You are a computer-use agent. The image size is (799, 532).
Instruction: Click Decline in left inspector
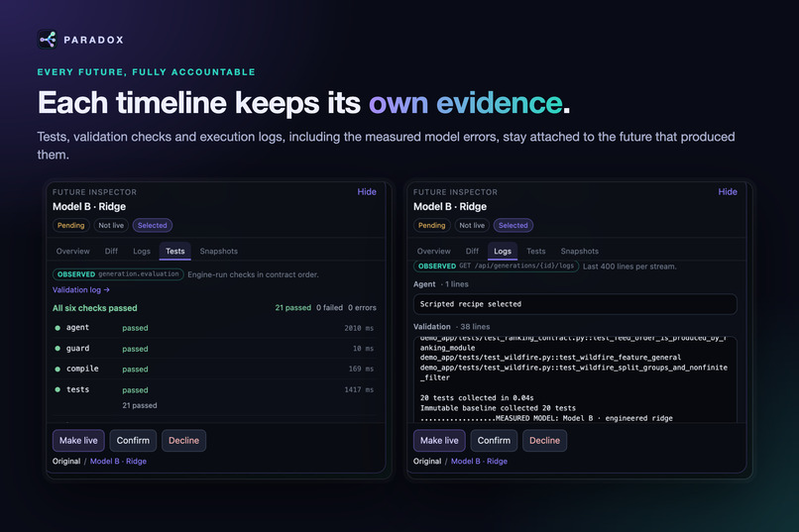tap(184, 441)
